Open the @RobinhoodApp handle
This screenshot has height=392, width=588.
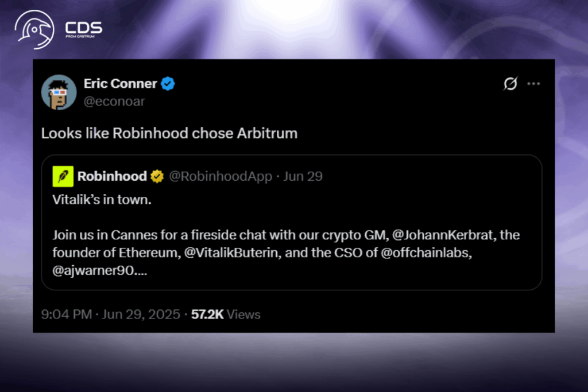(x=220, y=176)
